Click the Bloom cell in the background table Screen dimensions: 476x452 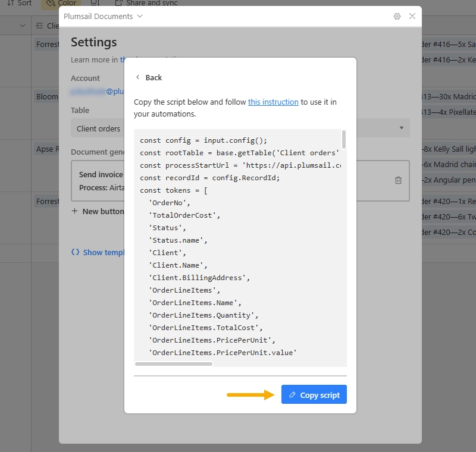point(46,96)
